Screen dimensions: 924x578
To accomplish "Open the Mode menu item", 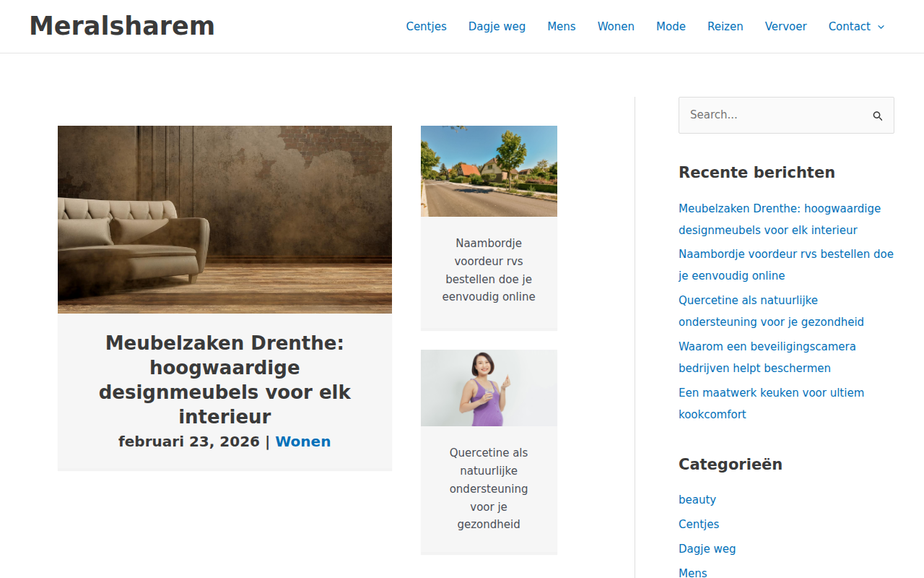I will (671, 27).
